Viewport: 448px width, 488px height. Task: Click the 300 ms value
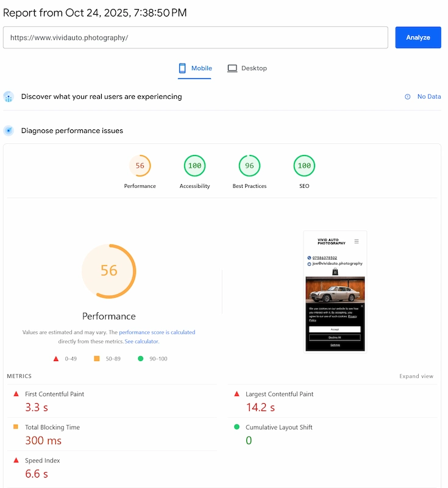coord(43,440)
